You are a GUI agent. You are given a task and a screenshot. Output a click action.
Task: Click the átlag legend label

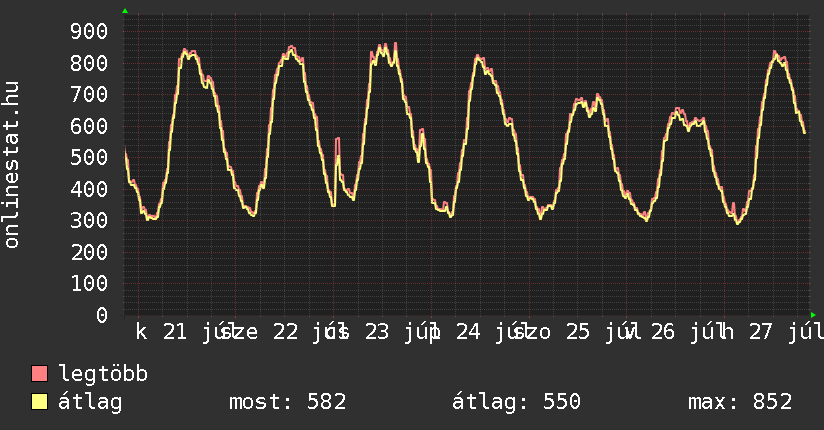[x=90, y=402]
